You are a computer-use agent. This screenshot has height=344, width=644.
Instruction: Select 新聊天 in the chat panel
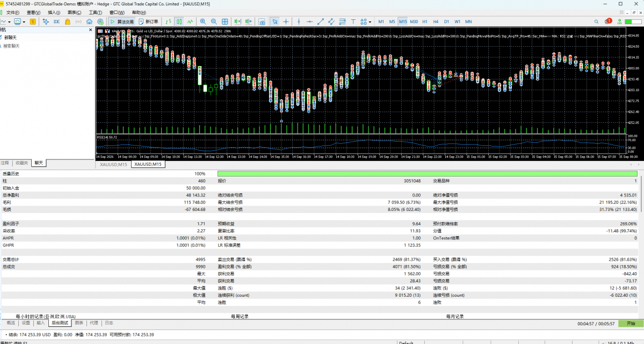tap(10, 38)
